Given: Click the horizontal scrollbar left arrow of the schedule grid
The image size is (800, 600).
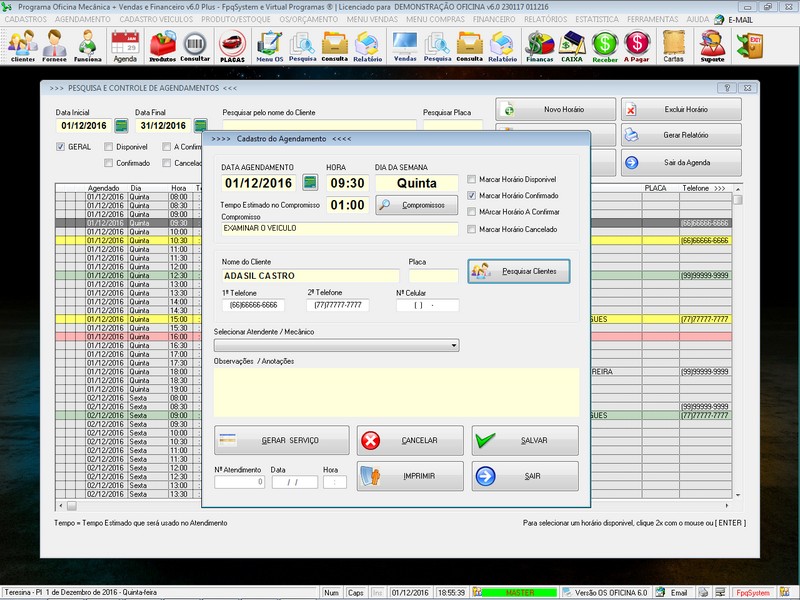Looking at the screenshot, I should click(x=61, y=506).
